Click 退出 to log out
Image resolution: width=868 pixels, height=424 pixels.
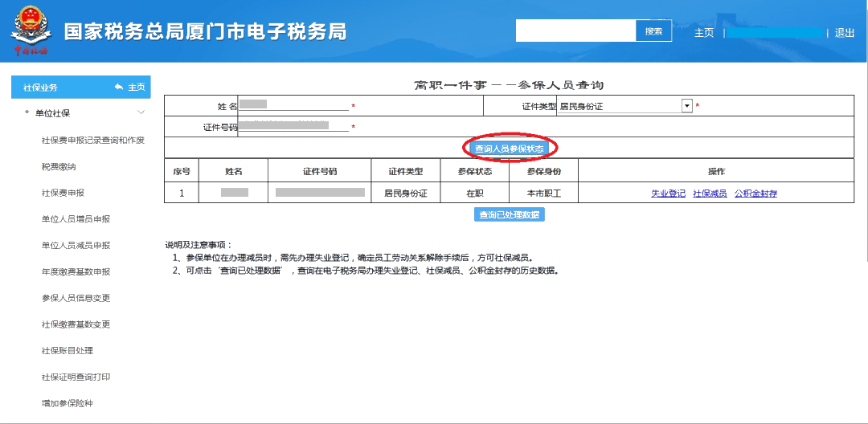point(844,33)
